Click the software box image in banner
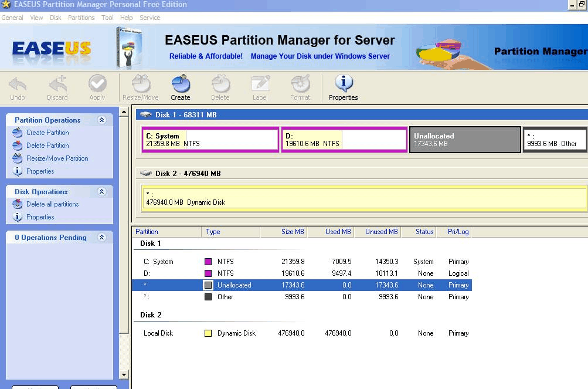Viewport: 588px width, 389px height. (129, 48)
